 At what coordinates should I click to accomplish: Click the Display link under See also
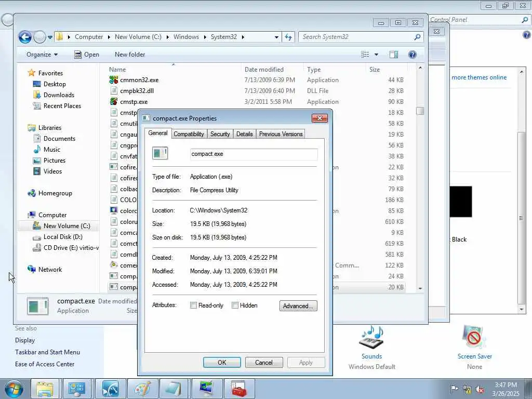[x=25, y=340]
